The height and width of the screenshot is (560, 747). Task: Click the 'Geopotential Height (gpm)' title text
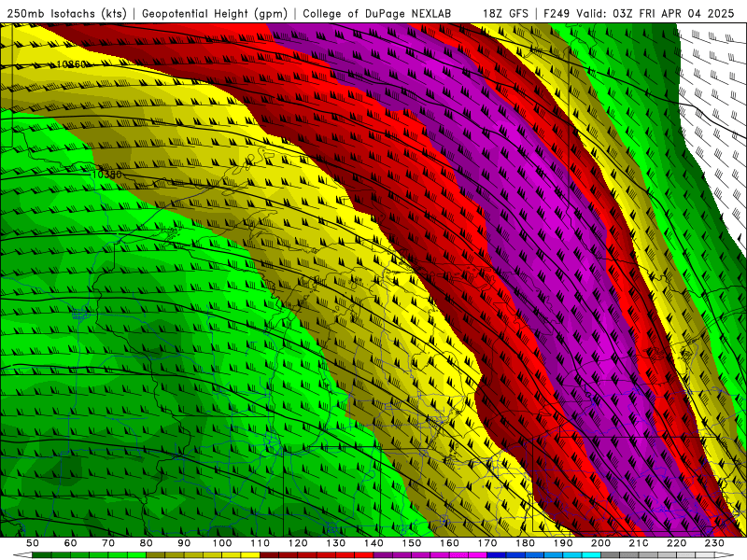click(x=215, y=14)
